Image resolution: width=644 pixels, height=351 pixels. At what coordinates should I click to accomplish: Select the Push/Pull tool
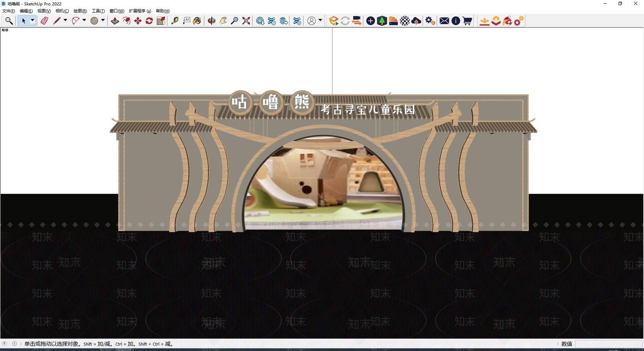[x=115, y=21]
